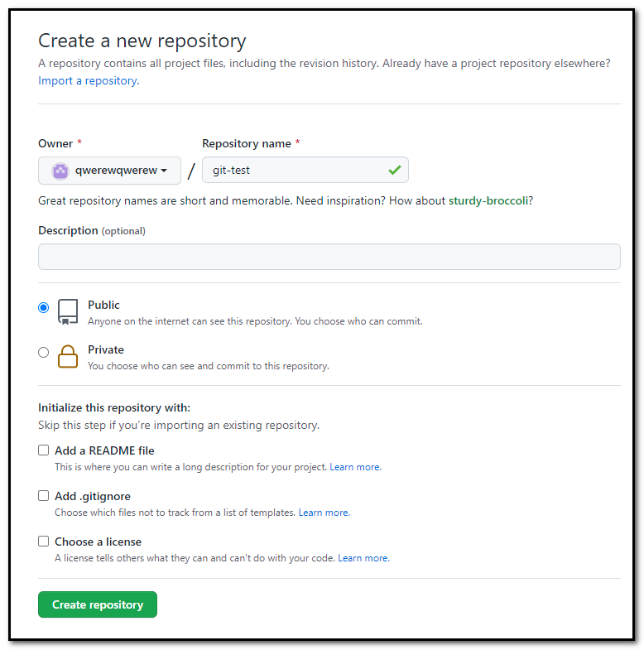Click the green checkmark in repository name
644x650 pixels.
394,171
